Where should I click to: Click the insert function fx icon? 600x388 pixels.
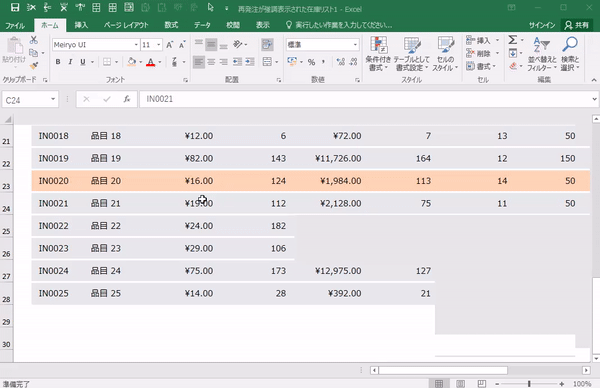coord(127,99)
